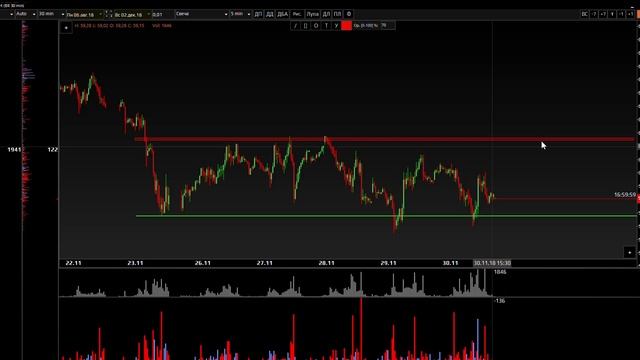Click the 30.11.18 15:30 crosshair time label

492,263
